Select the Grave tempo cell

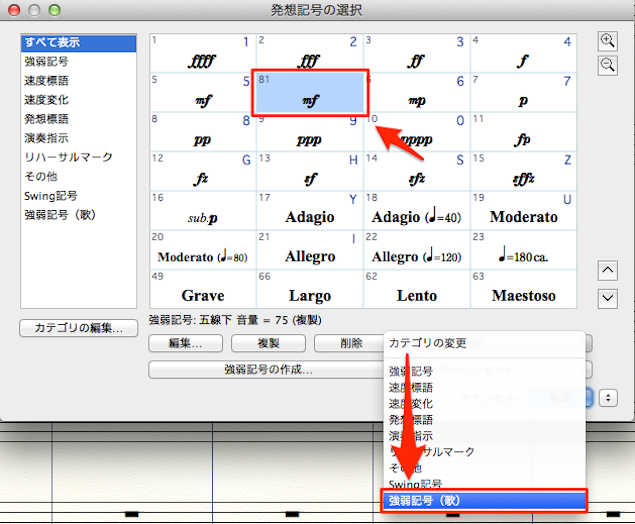point(203,289)
